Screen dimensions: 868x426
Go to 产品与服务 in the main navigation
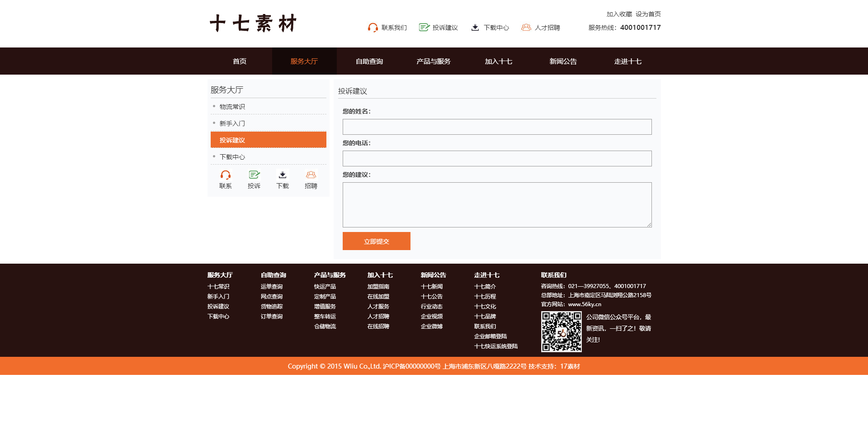click(x=433, y=62)
